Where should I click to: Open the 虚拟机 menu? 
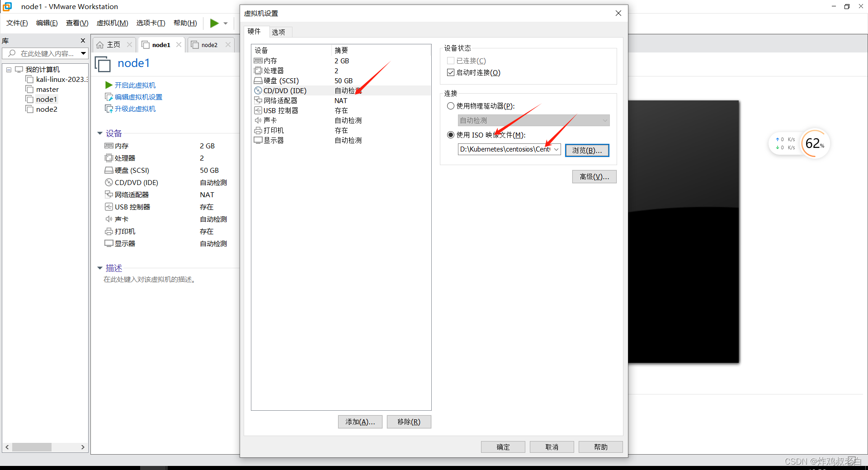113,23
